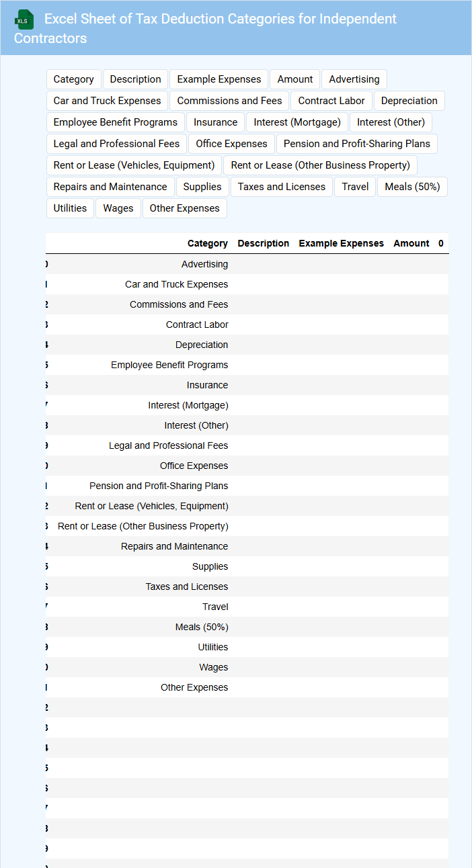Click the Interest (Other) tag

391,122
